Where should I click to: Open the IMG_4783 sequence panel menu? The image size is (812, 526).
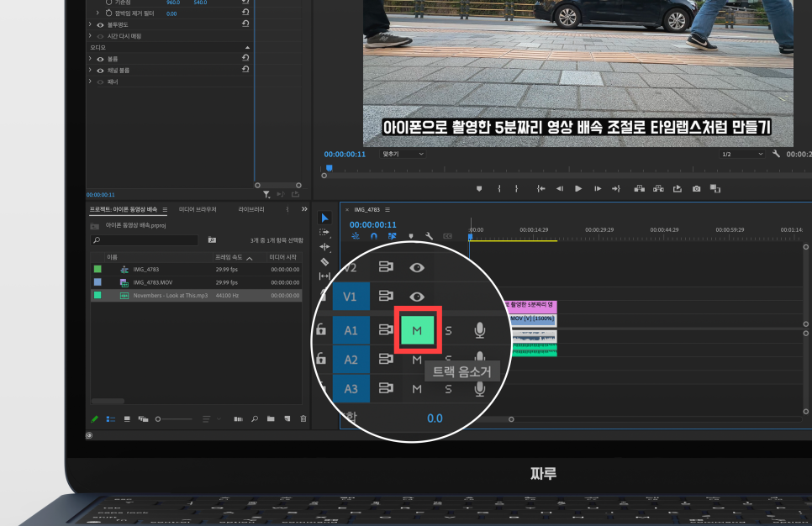pos(388,210)
